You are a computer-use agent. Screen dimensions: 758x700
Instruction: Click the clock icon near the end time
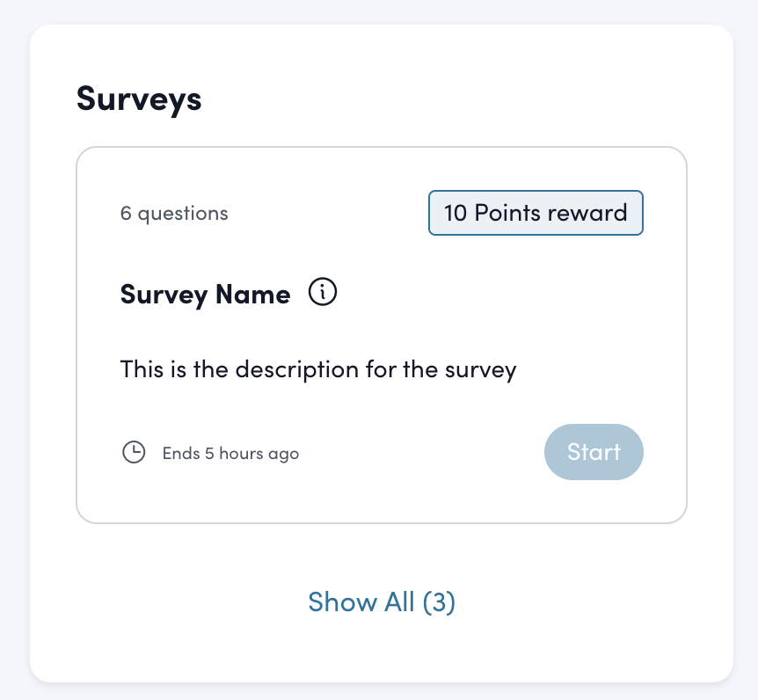pos(134,453)
